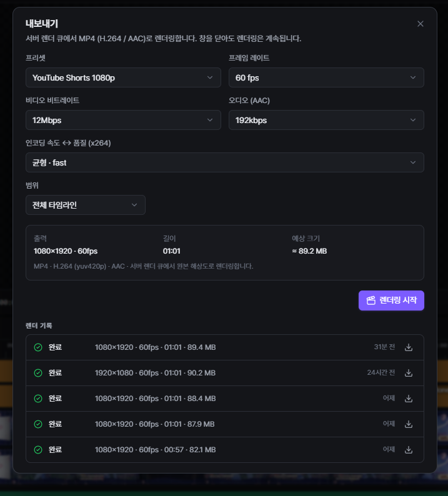Click the estimated size '≈ 89.2 MB'
The height and width of the screenshot is (496, 448).
(309, 251)
